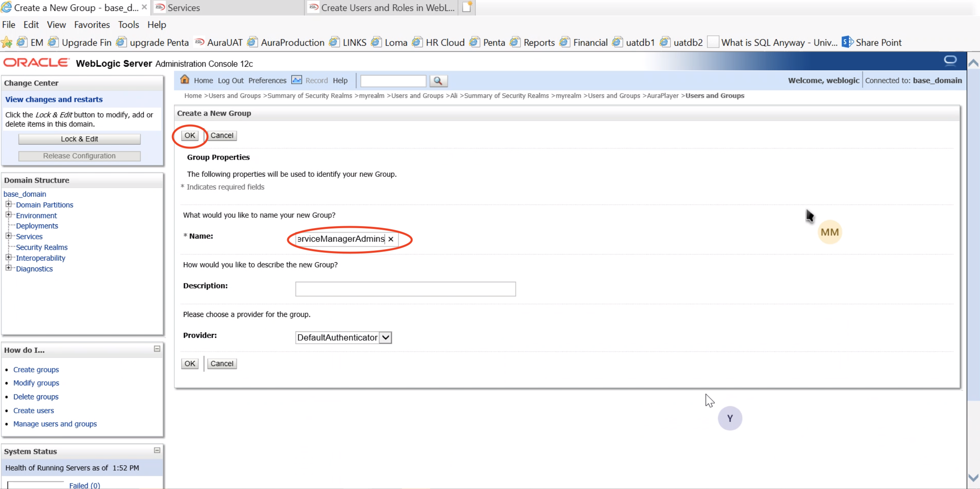980x489 pixels.
Task: Click the Failed (0) status link
Action: [x=84, y=485]
